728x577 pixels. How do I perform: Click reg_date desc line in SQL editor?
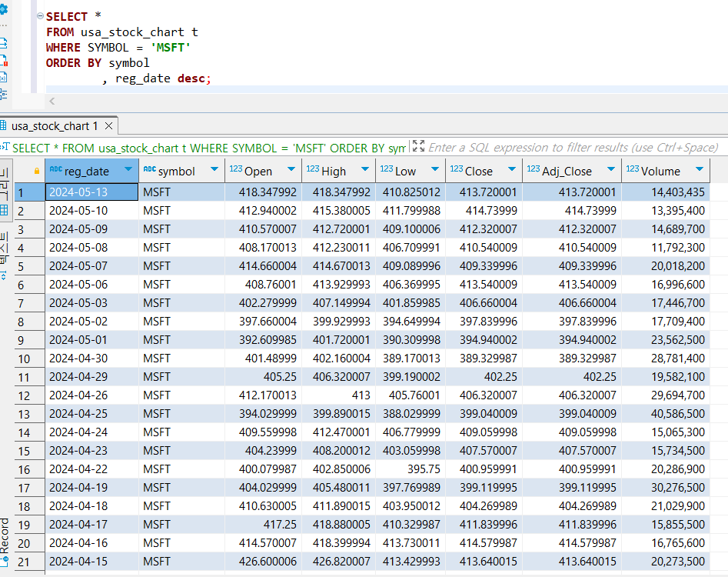156,78
